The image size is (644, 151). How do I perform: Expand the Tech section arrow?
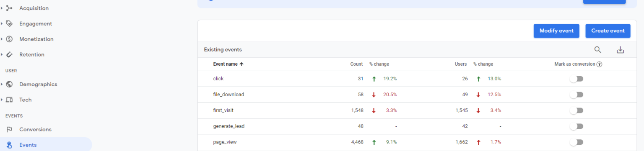point(2,100)
